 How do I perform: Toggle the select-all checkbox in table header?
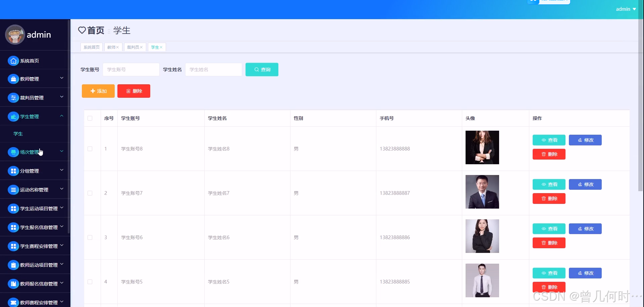90,118
